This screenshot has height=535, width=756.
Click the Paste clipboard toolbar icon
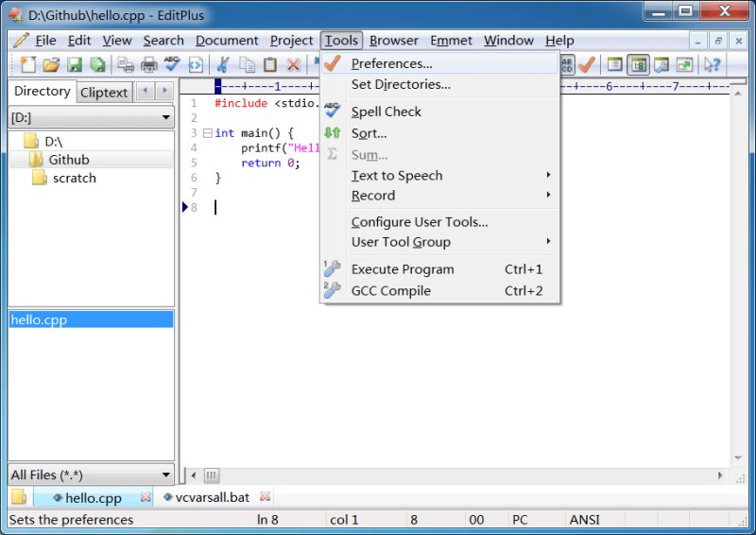(x=270, y=64)
